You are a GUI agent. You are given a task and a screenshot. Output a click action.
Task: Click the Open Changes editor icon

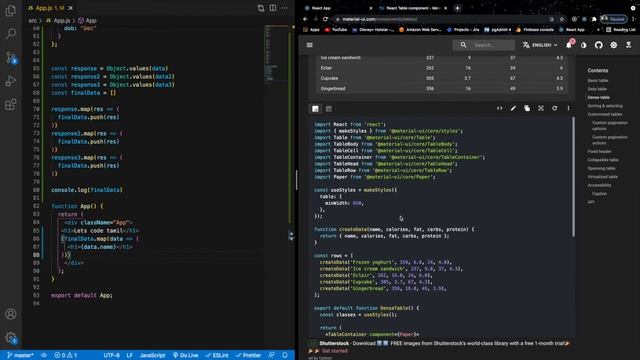click(261, 8)
